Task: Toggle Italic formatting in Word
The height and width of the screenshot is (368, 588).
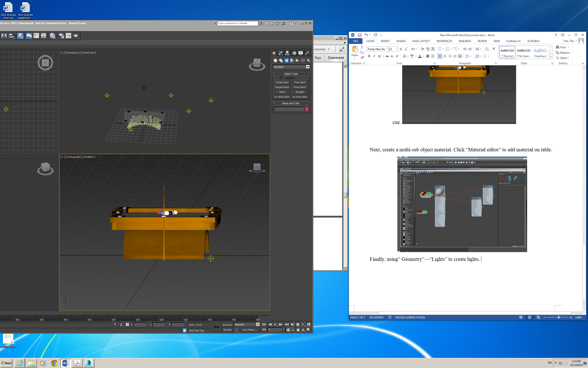Action: [374, 56]
